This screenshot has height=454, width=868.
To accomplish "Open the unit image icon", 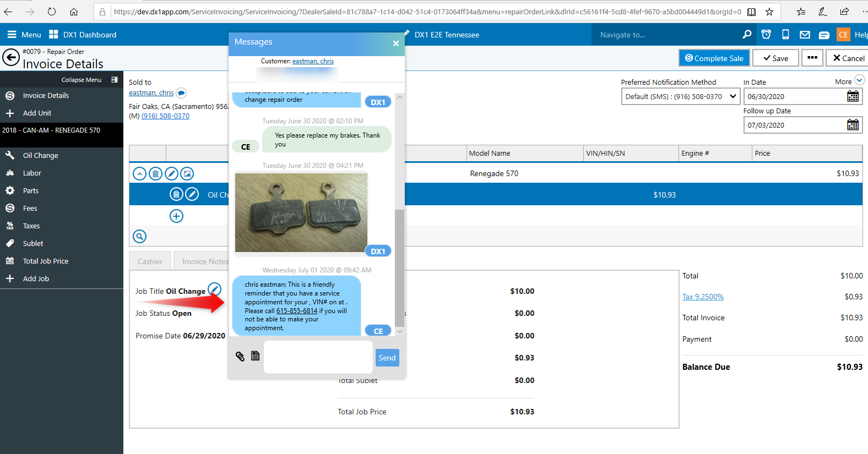I will tap(187, 174).
